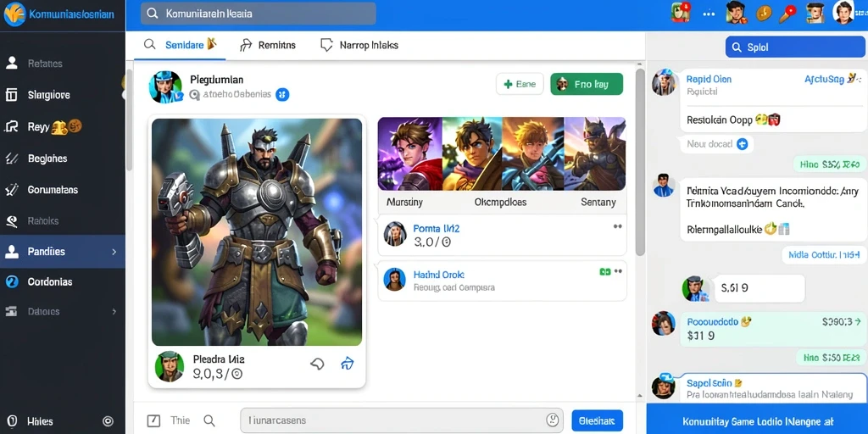Expand the Pandiies sidebar chevron

[x=114, y=251]
